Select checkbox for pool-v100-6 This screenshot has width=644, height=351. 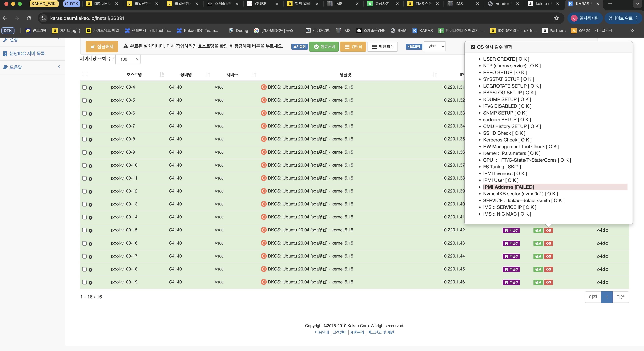[84, 113]
